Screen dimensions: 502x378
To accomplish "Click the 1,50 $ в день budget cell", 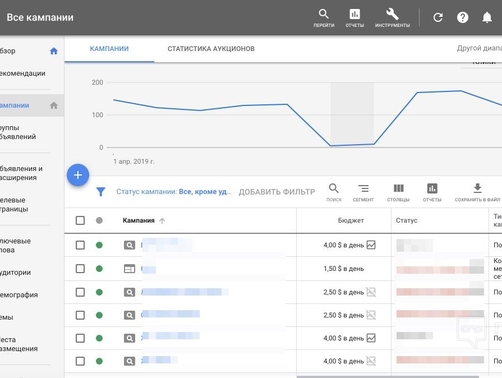I will point(344,269).
